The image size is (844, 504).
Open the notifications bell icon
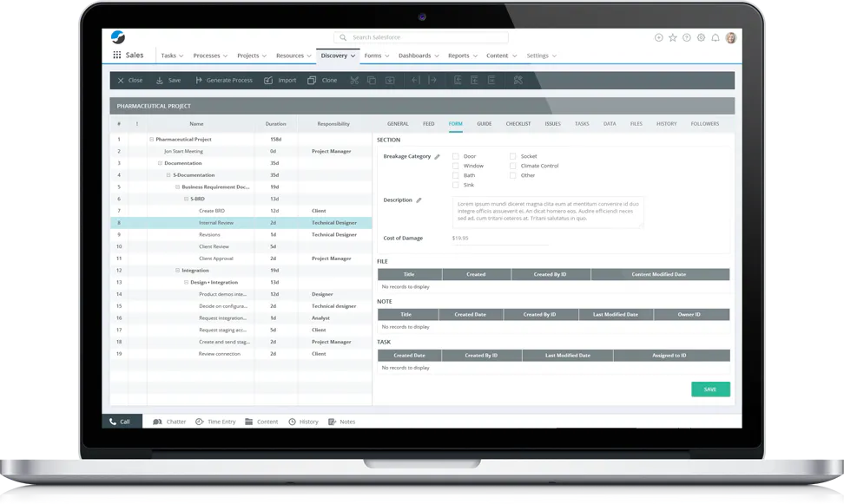[x=715, y=37]
